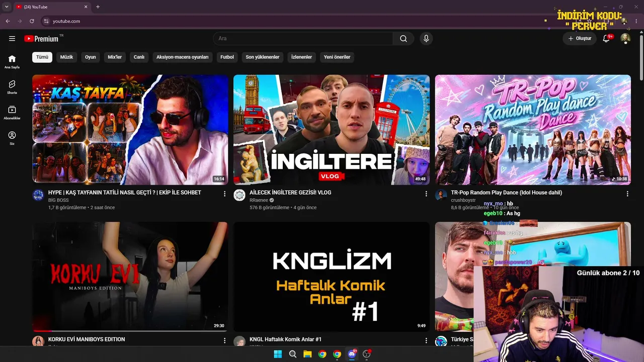
Task: Expand the browser tab search dropdown
Action: click(7, 7)
